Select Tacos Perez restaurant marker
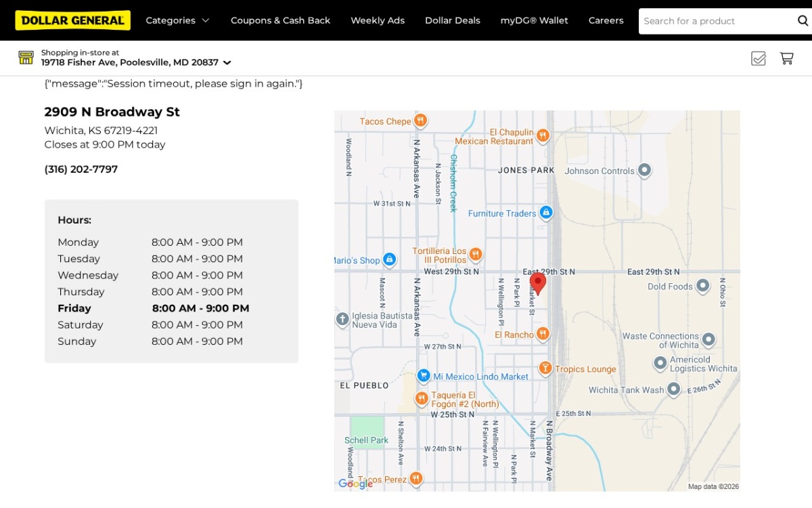The image size is (812, 508). [416, 479]
